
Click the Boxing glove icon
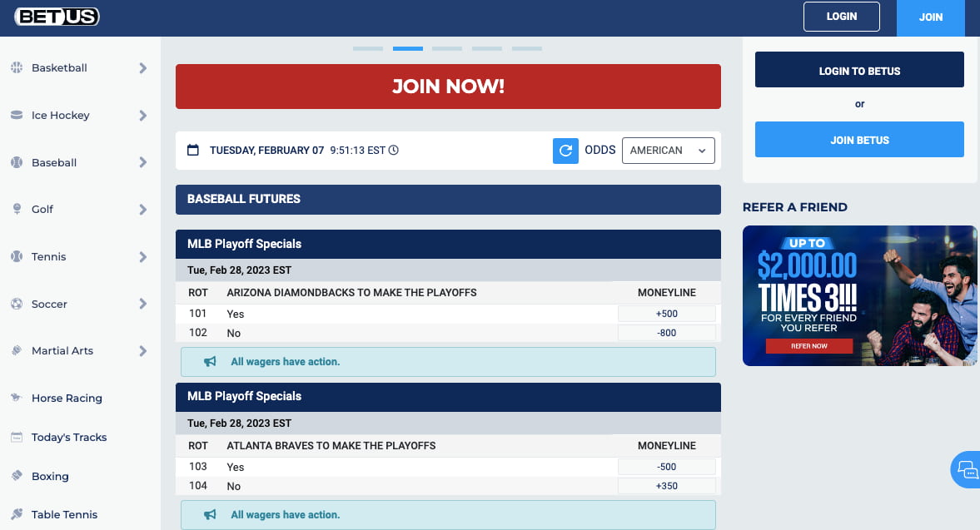(x=17, y=476)
